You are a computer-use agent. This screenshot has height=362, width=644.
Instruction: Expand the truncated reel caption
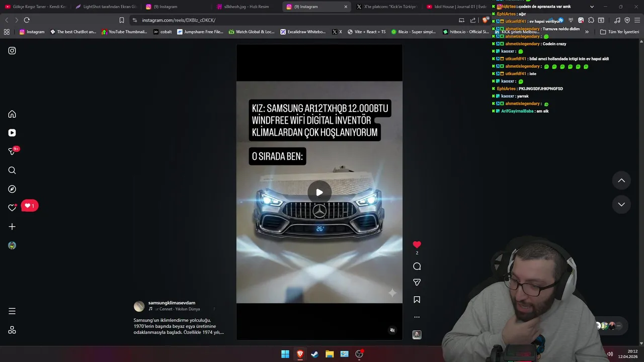pyautogui.click(x=179, y=326)
